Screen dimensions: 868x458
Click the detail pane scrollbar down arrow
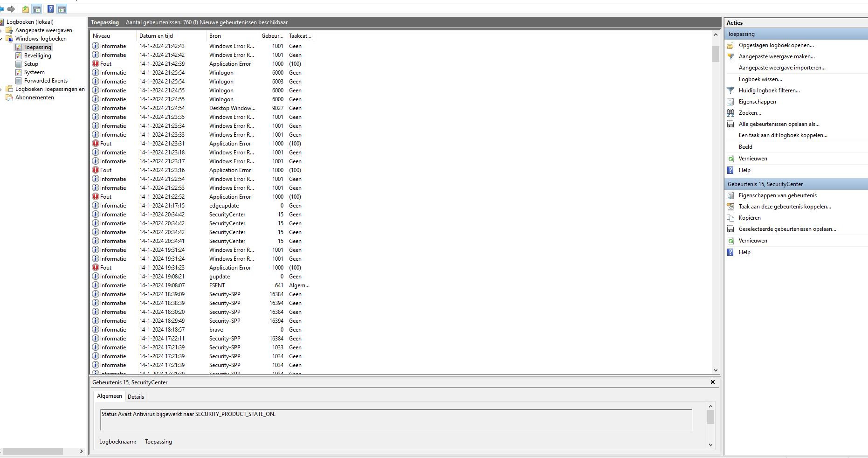tap(710, 445)
